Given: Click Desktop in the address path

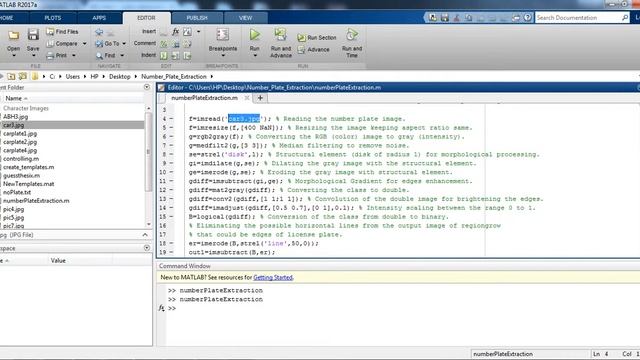Looking at the screenshot, I should [x=120, y=76].
